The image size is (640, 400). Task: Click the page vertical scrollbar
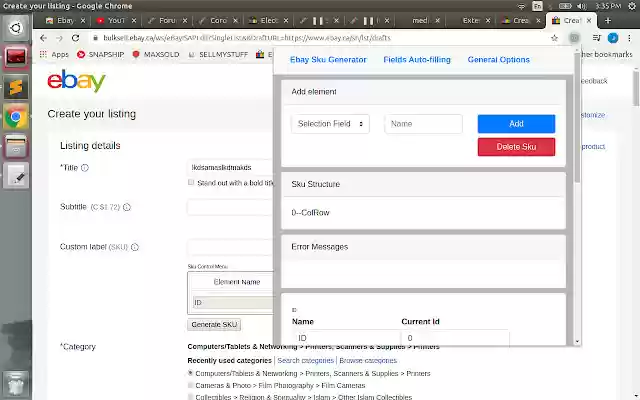[636, 88]
